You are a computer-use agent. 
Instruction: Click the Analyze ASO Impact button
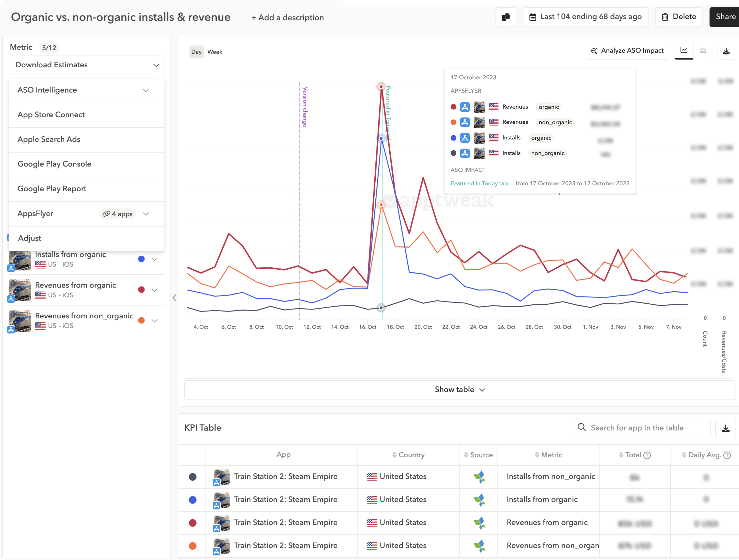(x=627, y=51)
